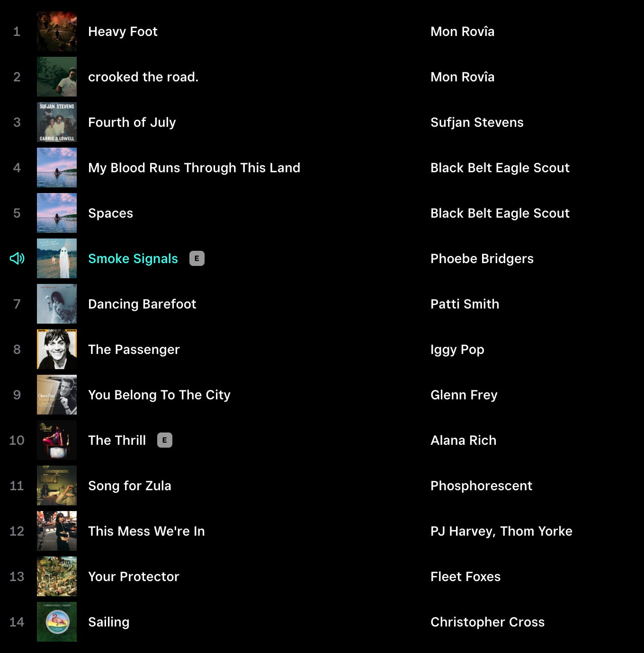Go to Thom Yorke artist page

(536, 531)
